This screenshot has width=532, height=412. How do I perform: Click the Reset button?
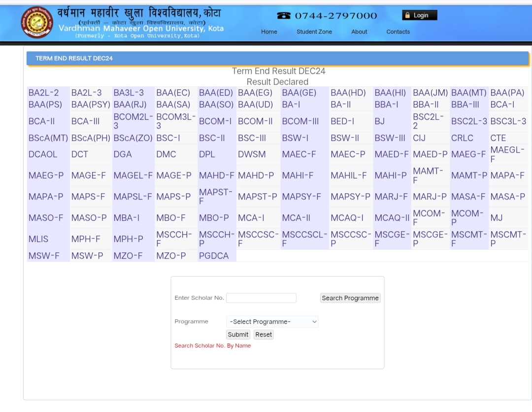264,335
